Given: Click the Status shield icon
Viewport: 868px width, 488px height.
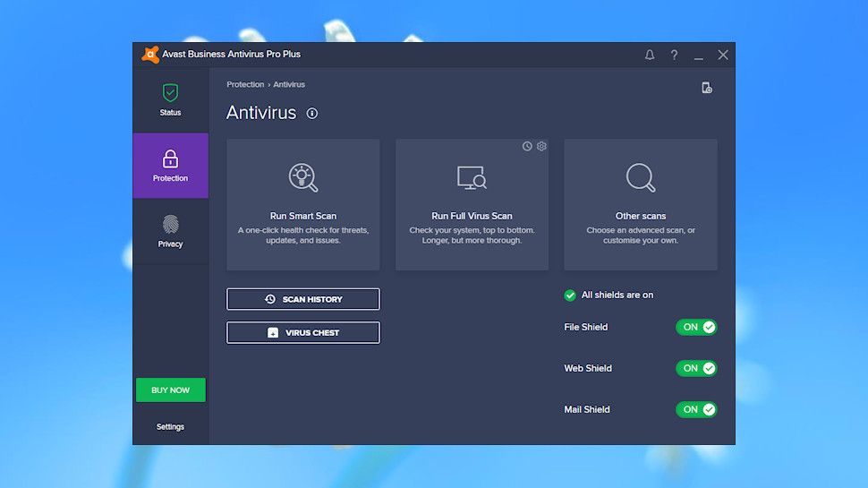Looking at the screenshot, I should point(171,92).
